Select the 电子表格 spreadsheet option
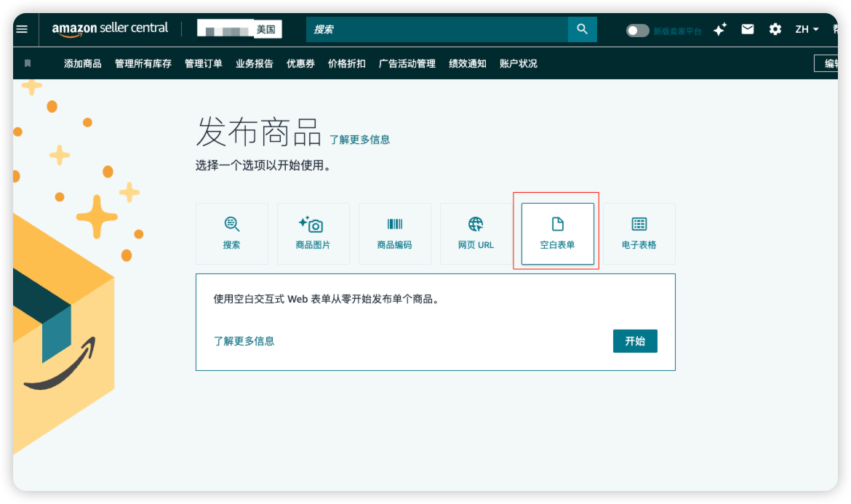851x504 pixels. point(639,234)
